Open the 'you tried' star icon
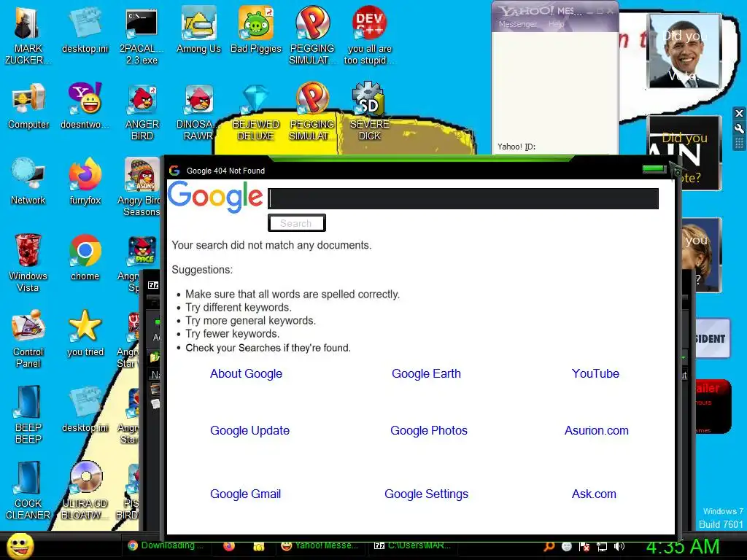The image size is (747, 560). [x=85, y=332]
